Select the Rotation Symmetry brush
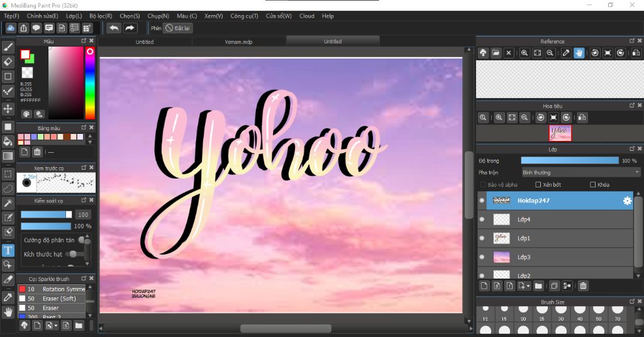Image resolution: width=644 pixels, height=337 pixels. 52,289
